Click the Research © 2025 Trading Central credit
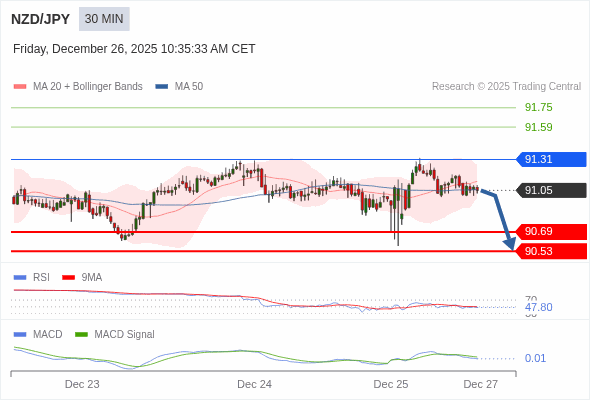 click(x=506, y=87)
